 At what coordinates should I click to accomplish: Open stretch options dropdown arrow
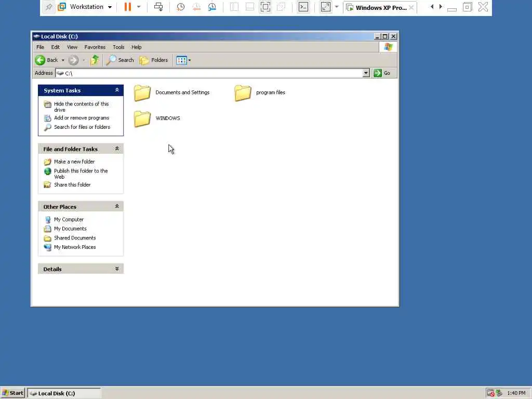pyautogui.click(x=337, y=7)
